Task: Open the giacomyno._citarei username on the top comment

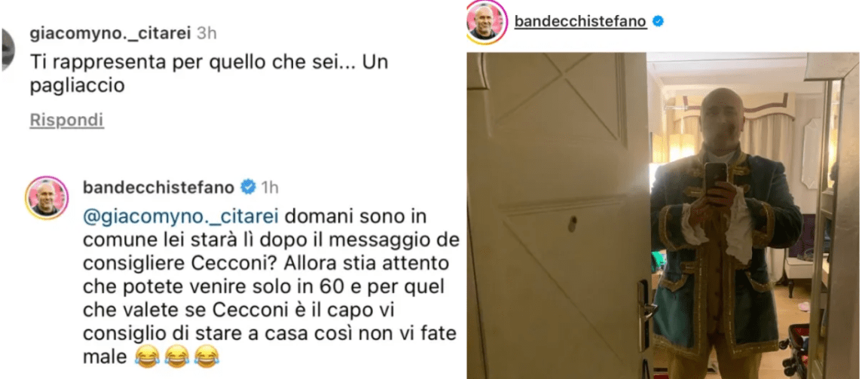Action: [110, 34]
